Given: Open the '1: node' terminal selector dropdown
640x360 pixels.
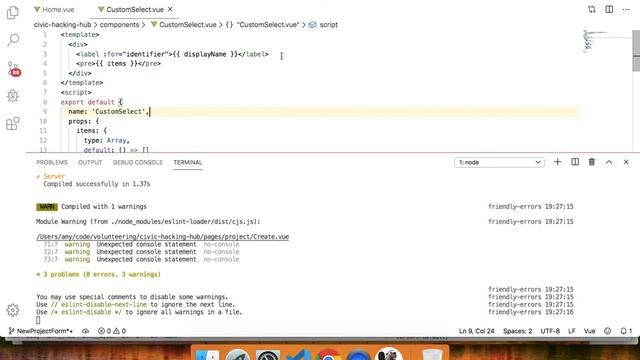Looking at the screenshot, I should tap(499, 162).
